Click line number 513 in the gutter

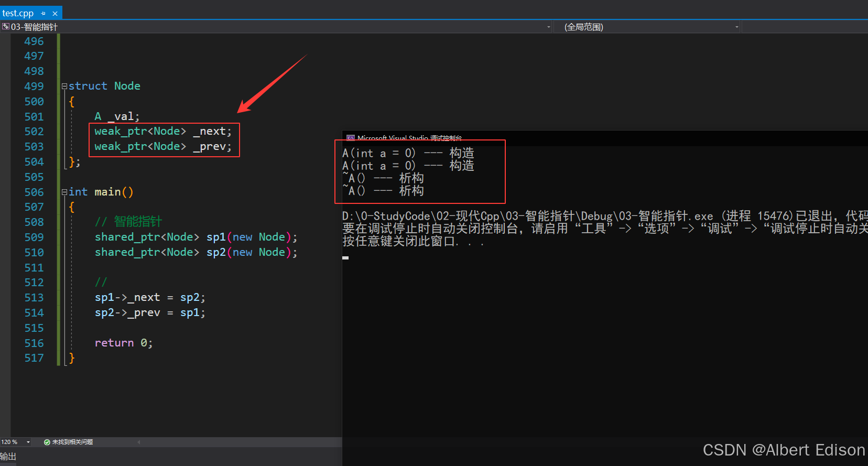tap(34, 298)
